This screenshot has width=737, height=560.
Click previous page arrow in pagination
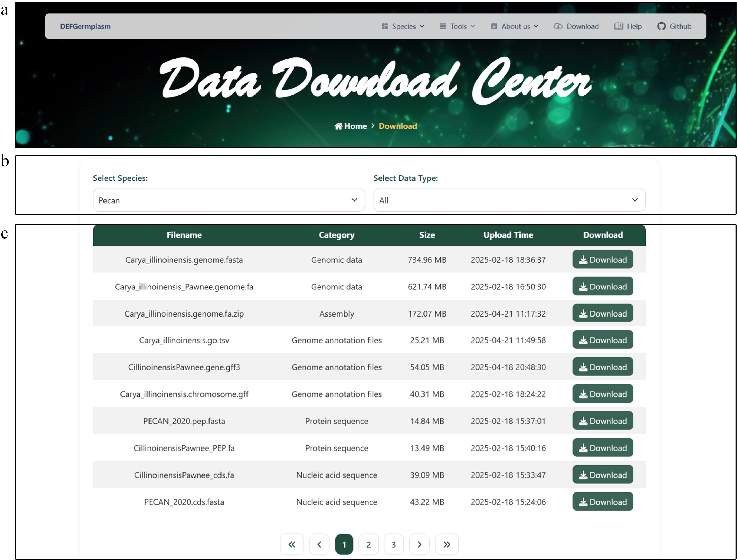(x=319, y=544)
